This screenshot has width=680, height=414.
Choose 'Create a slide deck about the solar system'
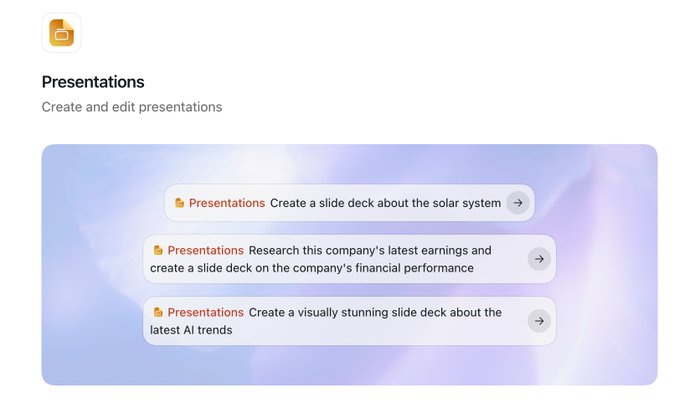[385, 203]
